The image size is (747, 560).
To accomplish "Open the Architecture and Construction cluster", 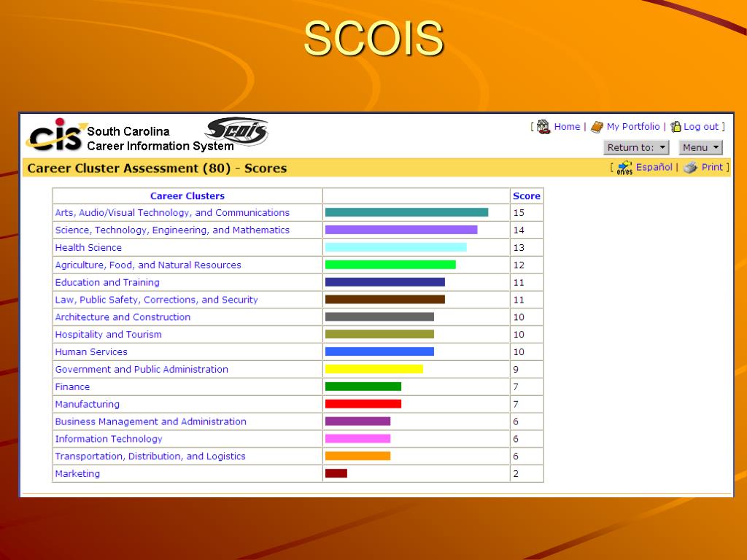I will click(123, 317).
